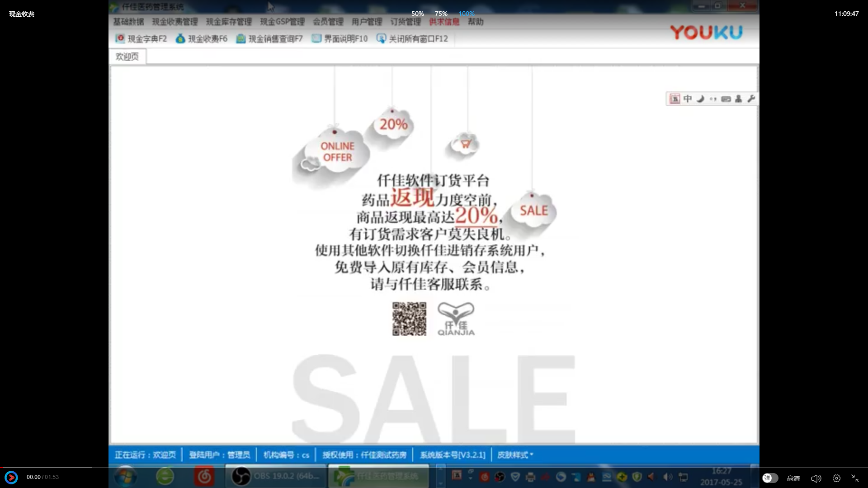868x488 pixels.
Task: Open the 现金收费管理 menu
Action: click(x=175, y=22)
